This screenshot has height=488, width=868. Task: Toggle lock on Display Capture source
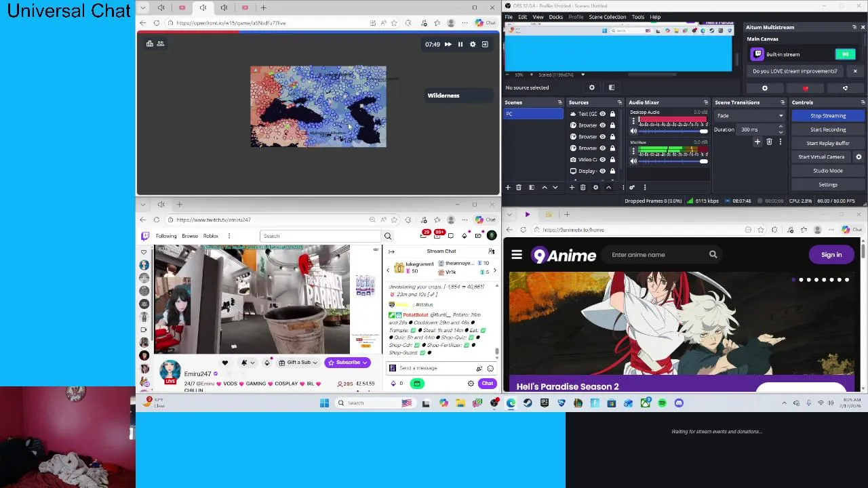pos(612,171)
